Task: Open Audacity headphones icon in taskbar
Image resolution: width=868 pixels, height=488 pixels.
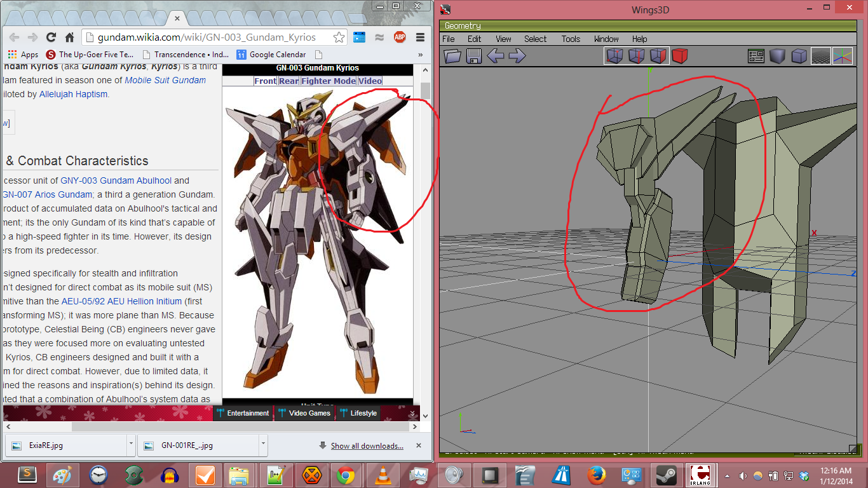Action: [x=168, y=475]
